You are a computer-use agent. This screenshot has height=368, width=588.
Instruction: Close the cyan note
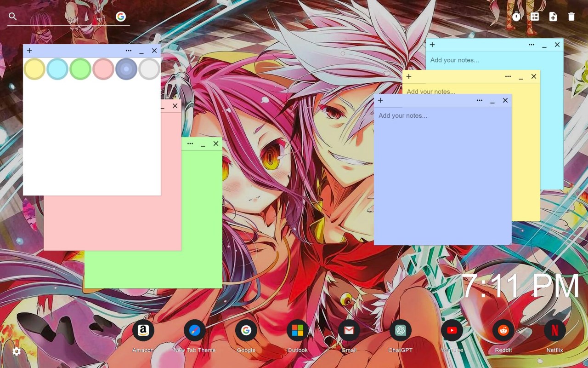tap(557, 45)
